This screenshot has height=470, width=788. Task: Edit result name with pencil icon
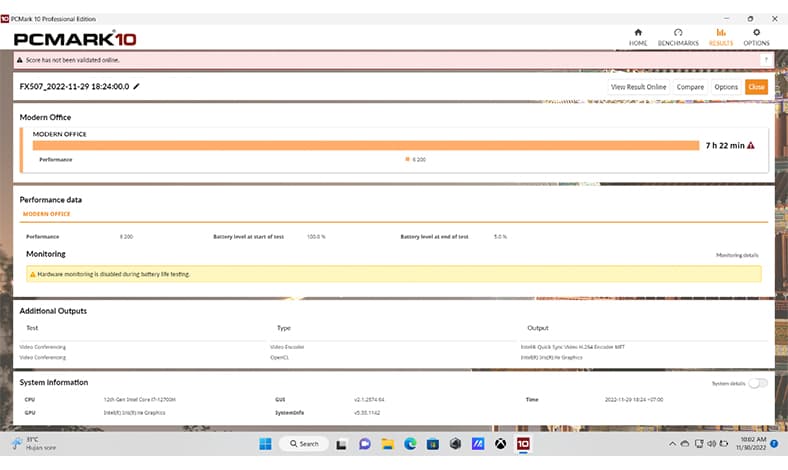click(x=136, y=86)
